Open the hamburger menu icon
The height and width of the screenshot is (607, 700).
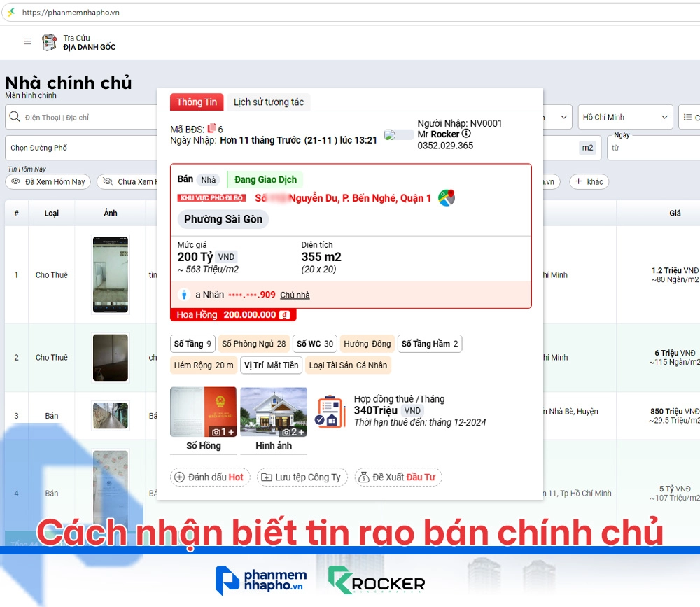point(27,41)
